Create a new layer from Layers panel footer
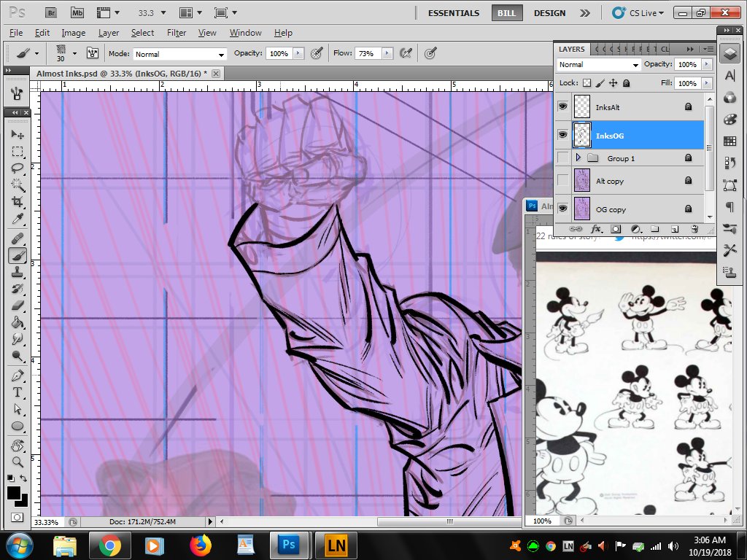Image resolution: width=747 pixels, height=560 pixels. (675, 229)
